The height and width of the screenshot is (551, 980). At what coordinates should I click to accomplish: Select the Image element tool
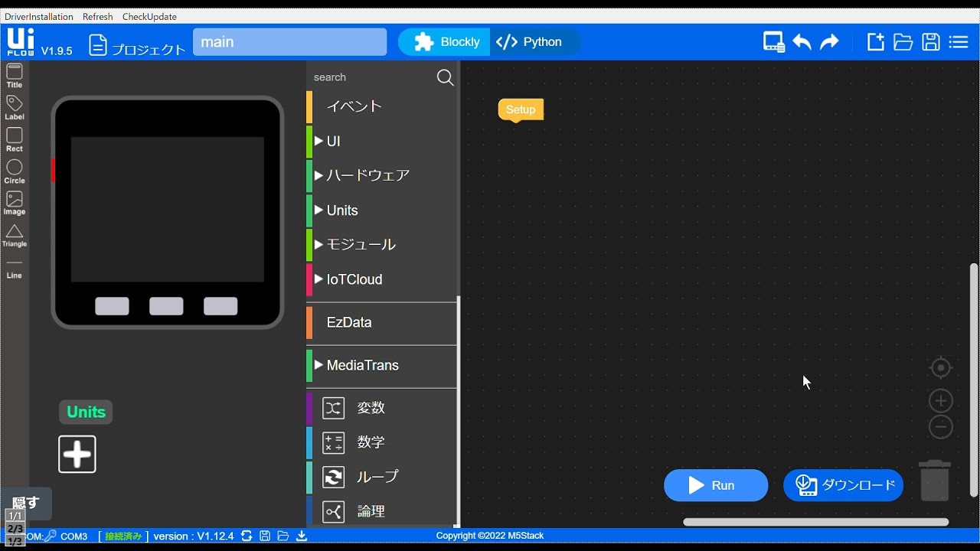[15, 204]
